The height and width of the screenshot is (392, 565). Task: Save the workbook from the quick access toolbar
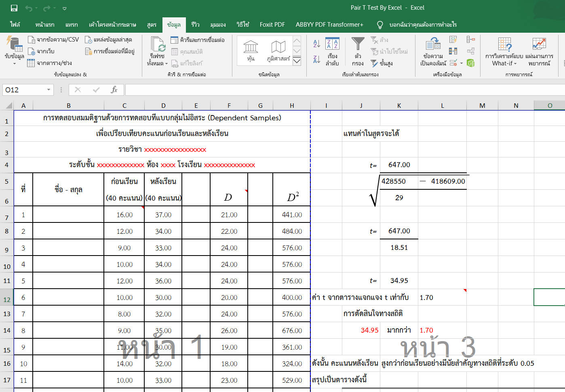click(14, 8)
